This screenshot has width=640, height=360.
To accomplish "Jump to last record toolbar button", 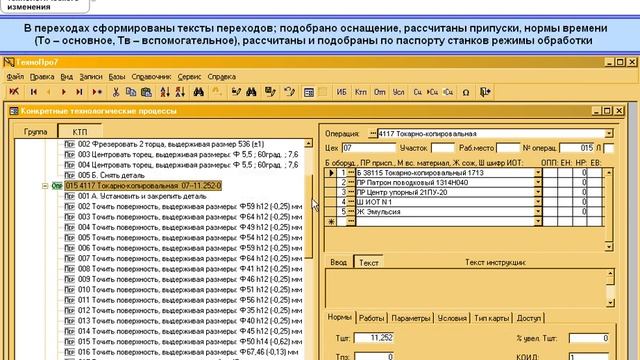I will click(79, 92).
